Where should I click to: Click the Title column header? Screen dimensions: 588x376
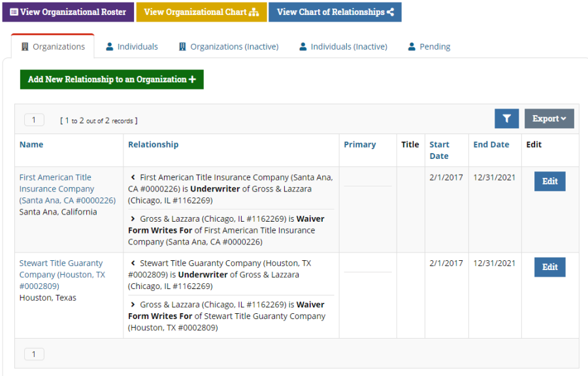point(410,145)
